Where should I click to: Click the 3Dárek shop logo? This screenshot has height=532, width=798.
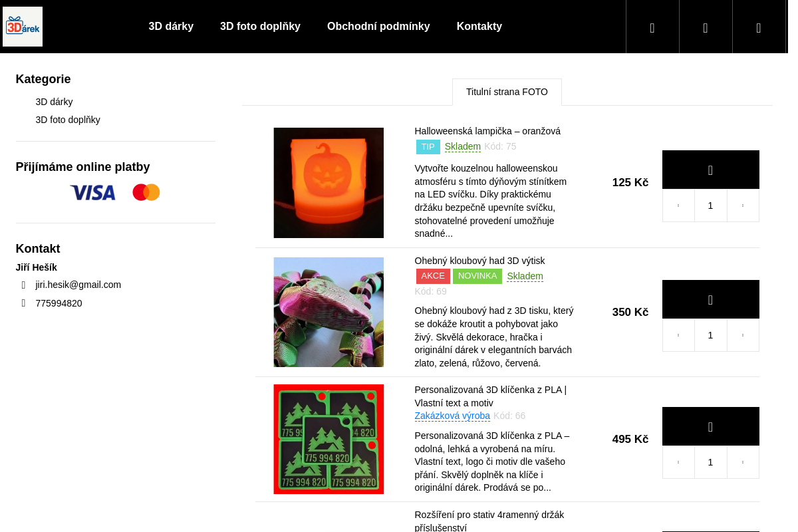(23, 27)
